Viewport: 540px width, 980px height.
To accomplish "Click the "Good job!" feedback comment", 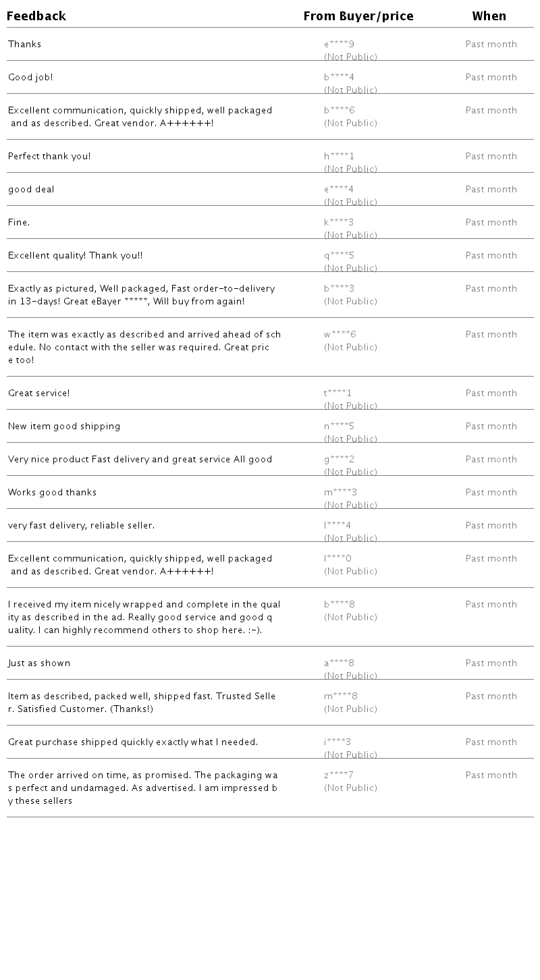I will 30,78.
